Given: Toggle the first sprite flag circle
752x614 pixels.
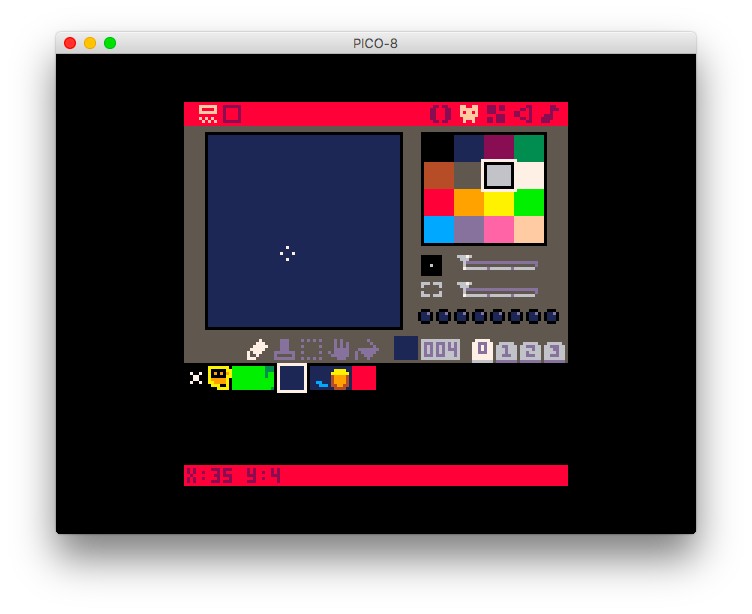Looking at the screenshot, I should point(425,317).
